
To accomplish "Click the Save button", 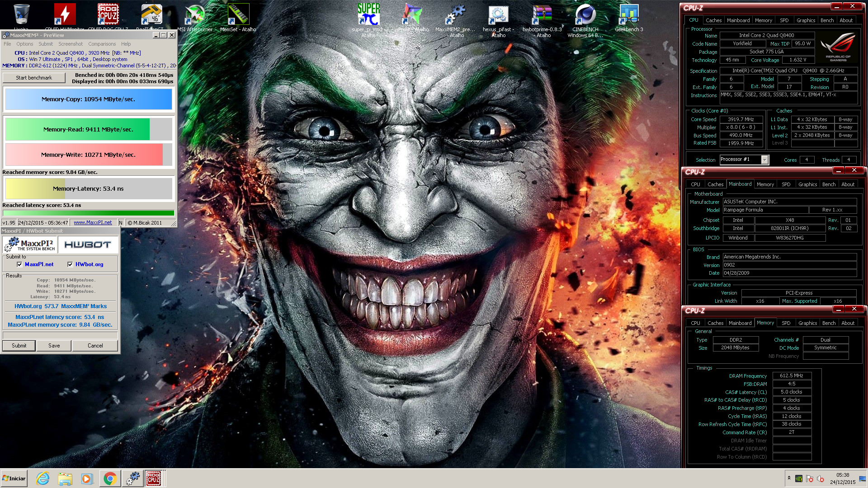I will (54, 346).
